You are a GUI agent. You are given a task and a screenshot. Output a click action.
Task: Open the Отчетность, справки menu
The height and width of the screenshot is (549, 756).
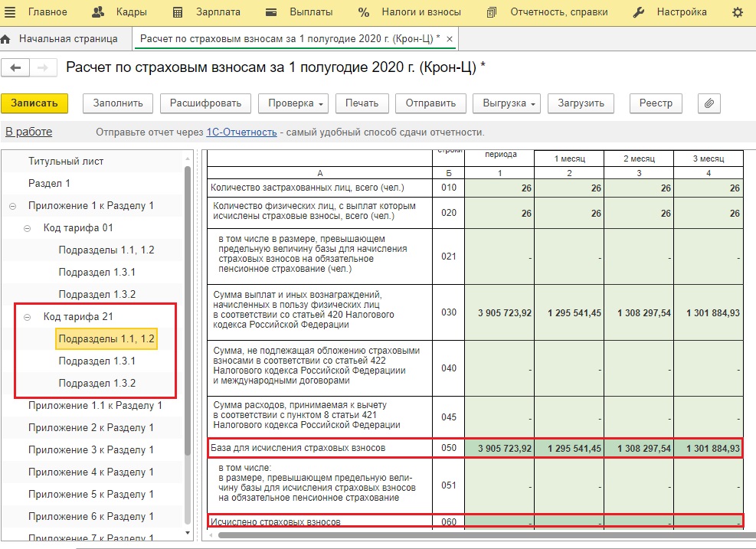(559, 12)
